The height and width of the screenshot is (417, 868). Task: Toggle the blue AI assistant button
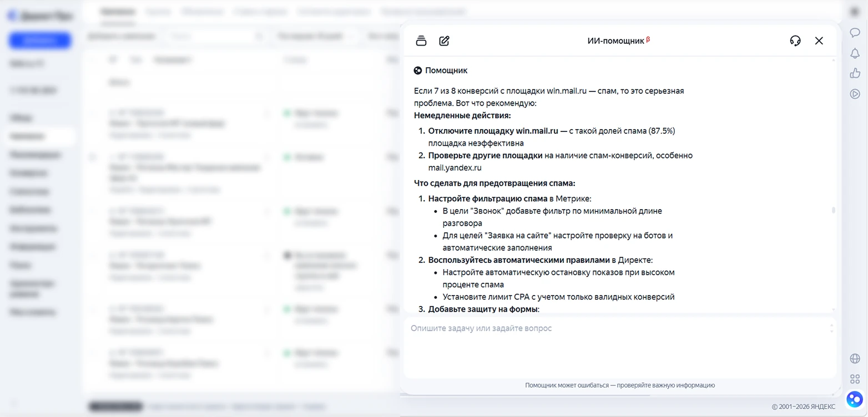855,399
